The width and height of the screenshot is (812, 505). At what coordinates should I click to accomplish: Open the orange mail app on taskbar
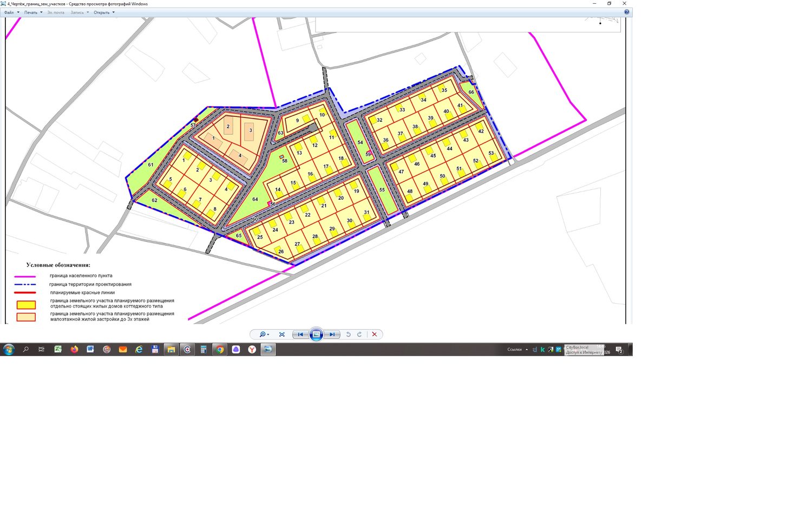tap(123, 350)
